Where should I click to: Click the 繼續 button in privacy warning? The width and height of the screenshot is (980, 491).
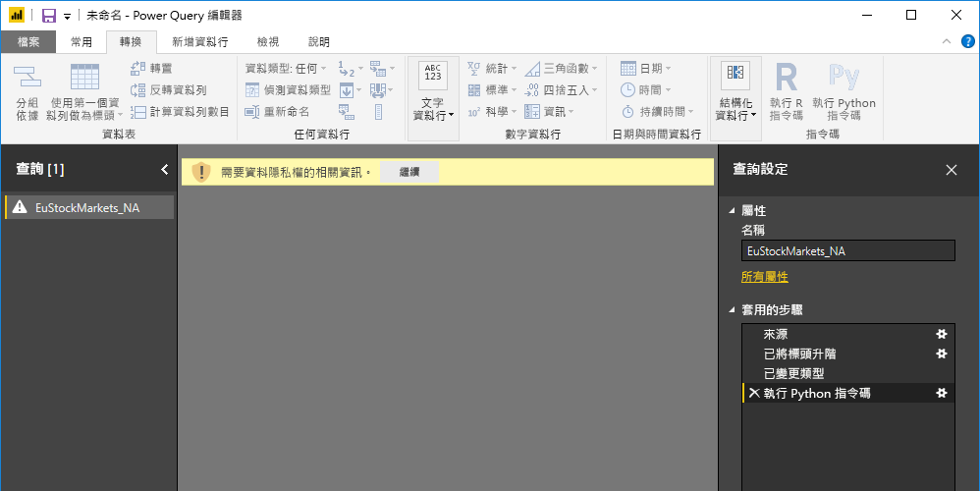click(409, 172)
